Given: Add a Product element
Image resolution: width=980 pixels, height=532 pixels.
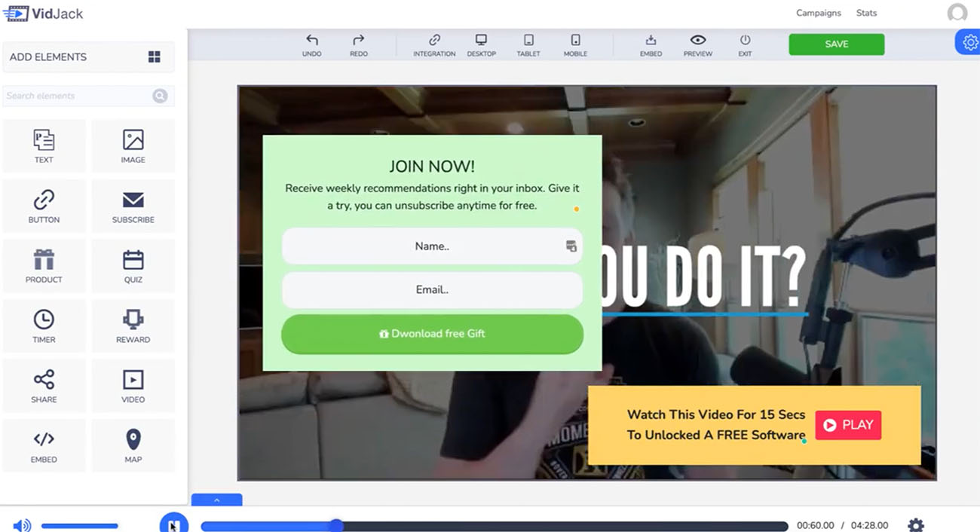Looking at the screenshot, I should click(x=44, y=266).
